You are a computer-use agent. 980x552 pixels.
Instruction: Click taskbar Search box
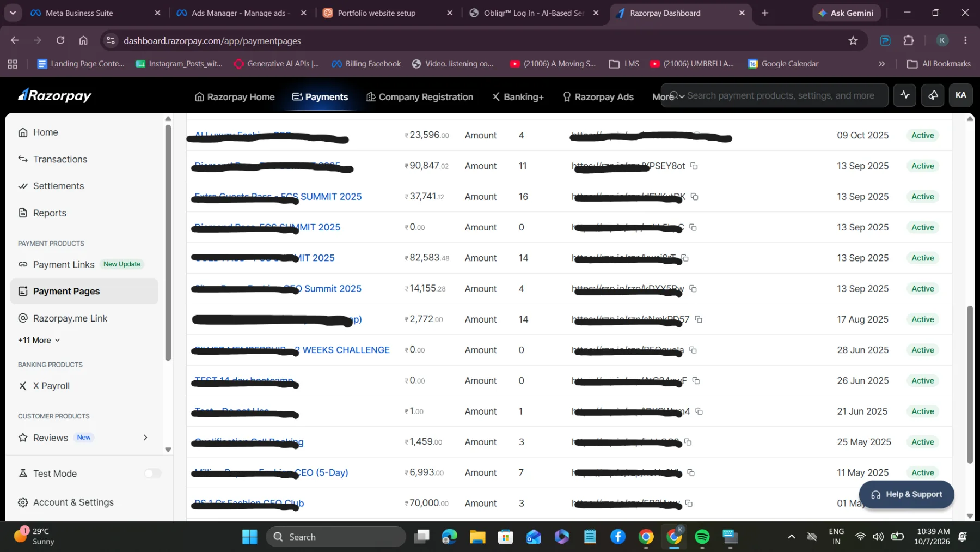(x=336, y=537)
